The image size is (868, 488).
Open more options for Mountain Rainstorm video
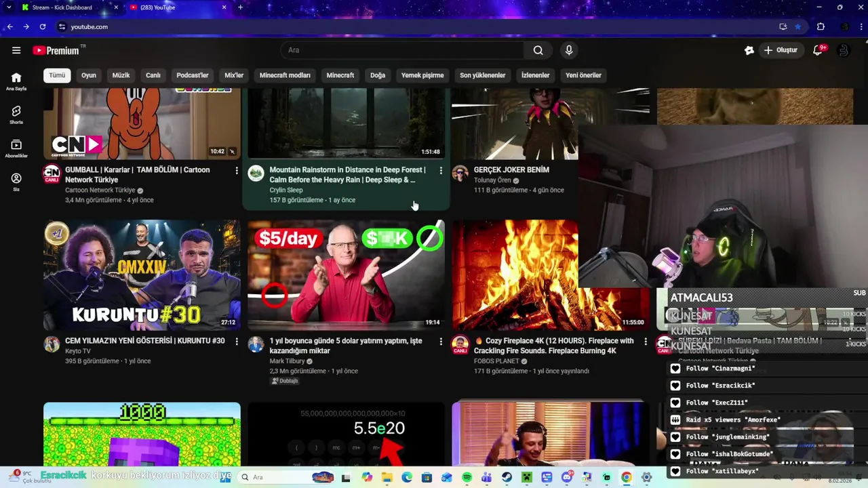tap(441, 170)
